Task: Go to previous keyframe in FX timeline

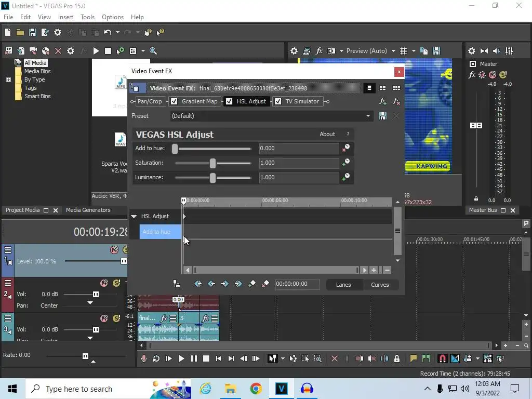Action: (x=211, y=284)
